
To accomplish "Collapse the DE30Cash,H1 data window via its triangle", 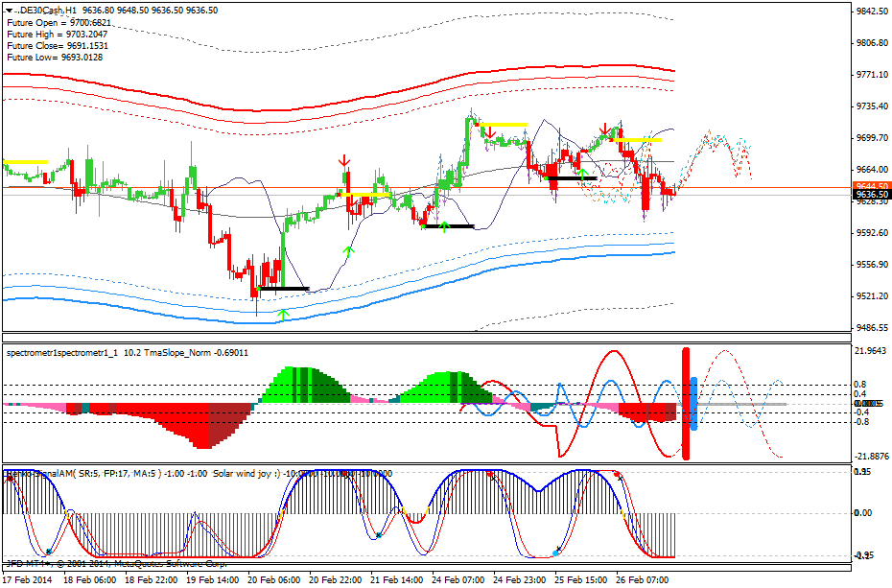I will tap(10, 8).
